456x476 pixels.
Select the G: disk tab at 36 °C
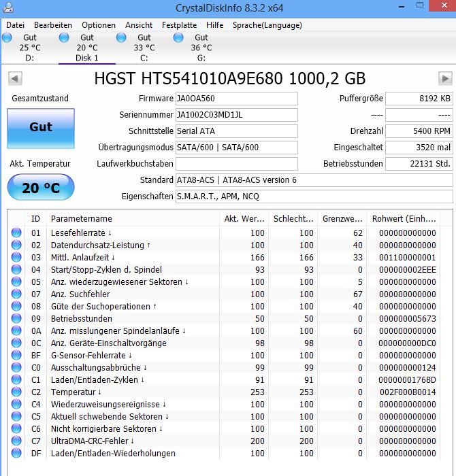tap(201, 48)
